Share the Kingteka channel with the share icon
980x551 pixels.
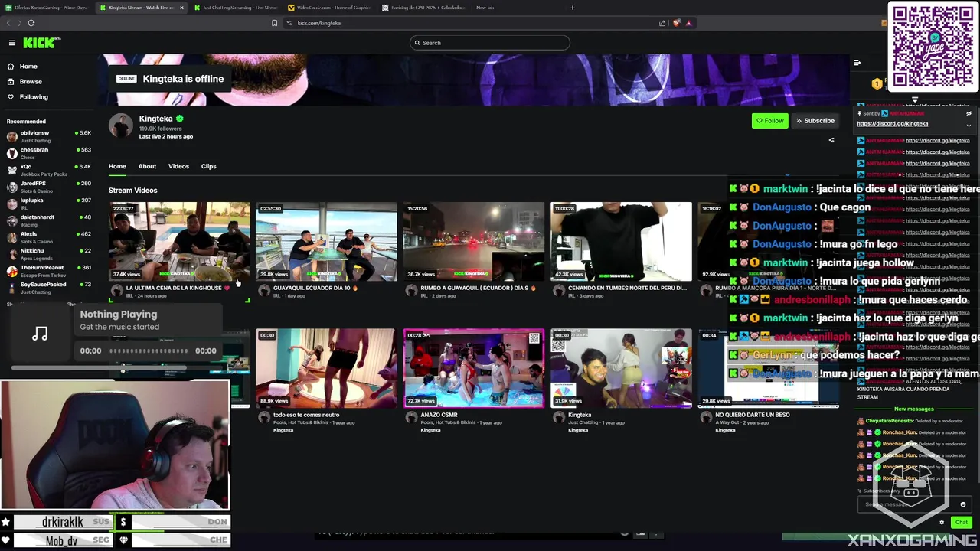(831, 140)
